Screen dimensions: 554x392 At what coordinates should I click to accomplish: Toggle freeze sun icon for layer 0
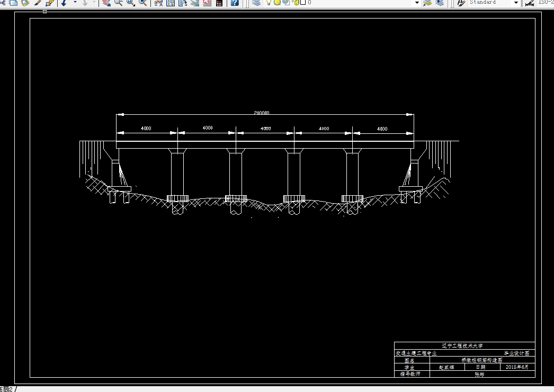pos(278,3)
